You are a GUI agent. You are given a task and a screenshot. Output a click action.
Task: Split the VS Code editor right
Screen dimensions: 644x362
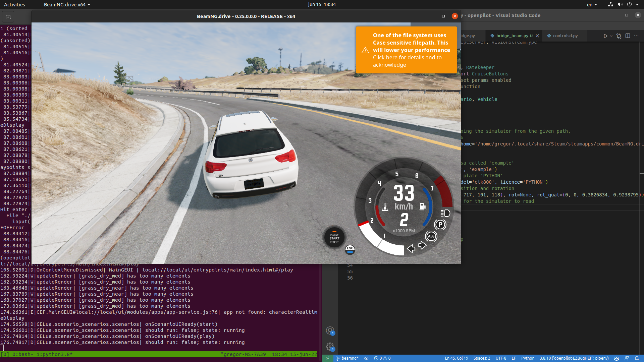coord(628,36)
